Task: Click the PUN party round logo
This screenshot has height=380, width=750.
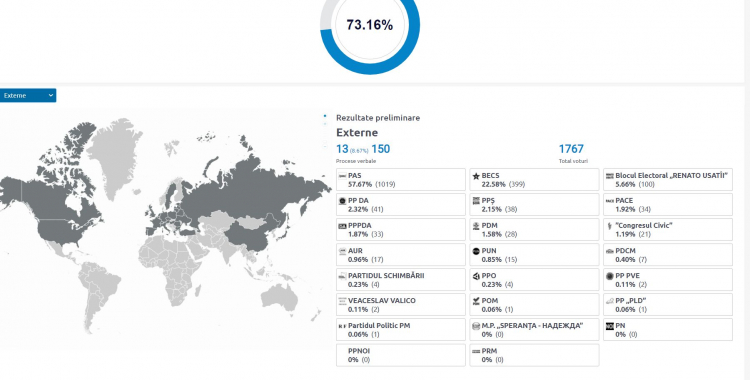Action: click(475, 251)
